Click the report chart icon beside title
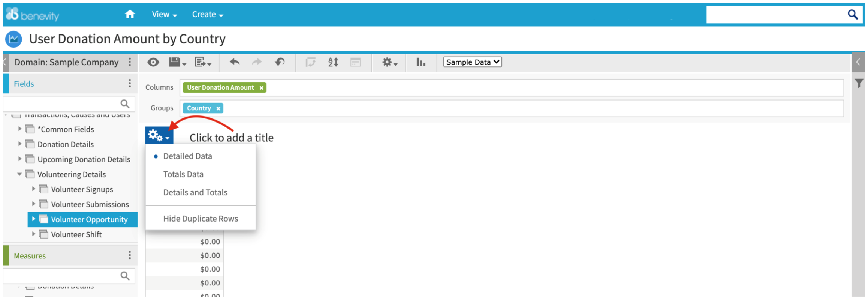Image resolution: width=868 pixels, height=300 pixels. point(14,39)
